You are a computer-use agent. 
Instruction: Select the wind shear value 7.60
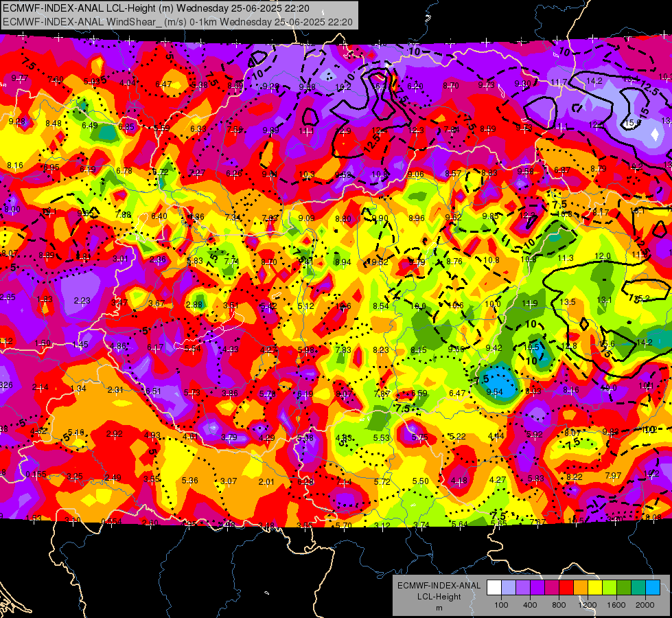click(56, 80)
